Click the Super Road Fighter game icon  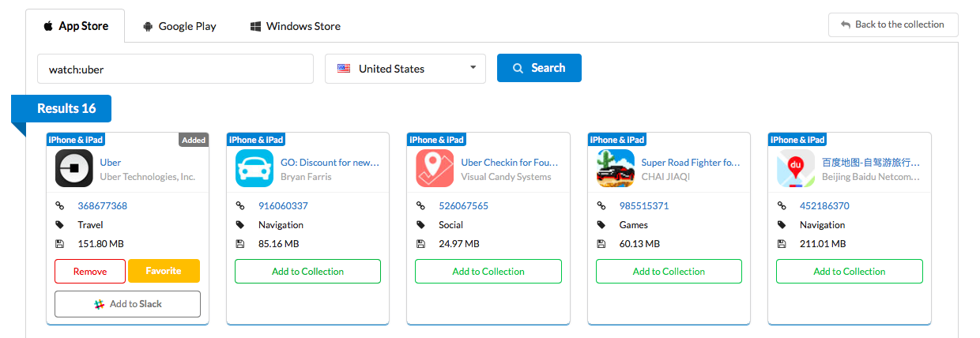tap(616, 169)
